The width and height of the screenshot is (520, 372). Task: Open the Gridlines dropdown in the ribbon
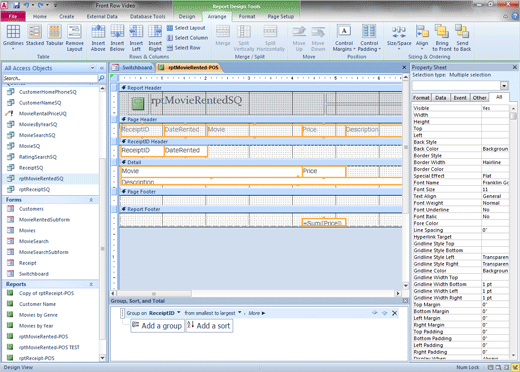point(13,38)
